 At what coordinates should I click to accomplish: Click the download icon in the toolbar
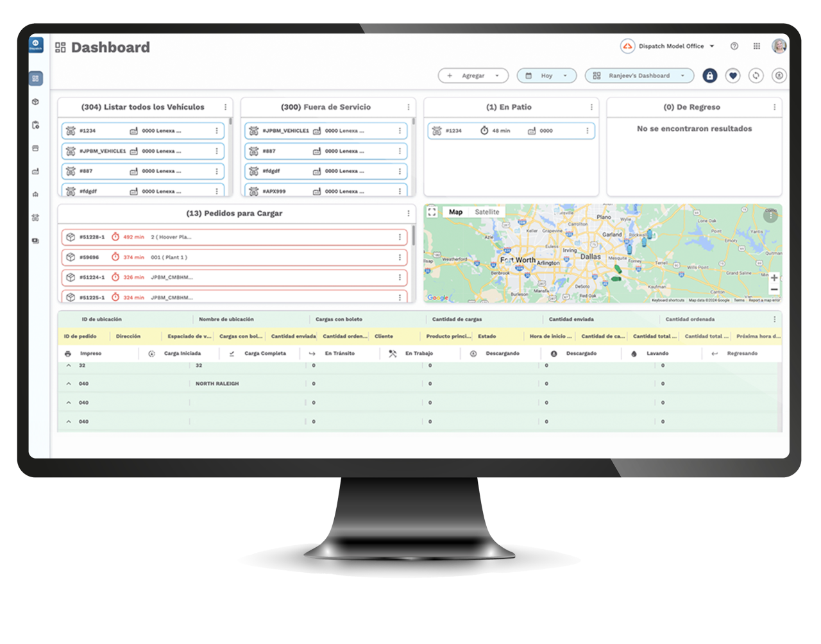779,76
